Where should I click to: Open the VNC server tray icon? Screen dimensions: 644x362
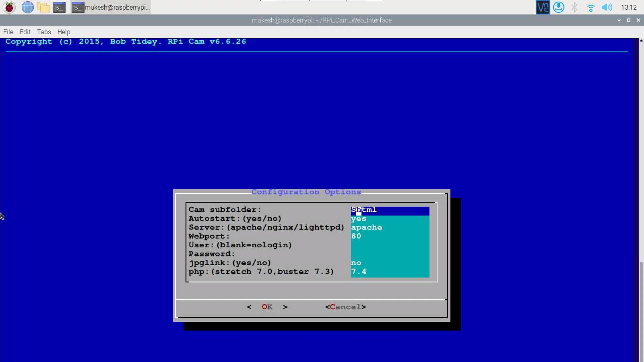tap(543, 7)
